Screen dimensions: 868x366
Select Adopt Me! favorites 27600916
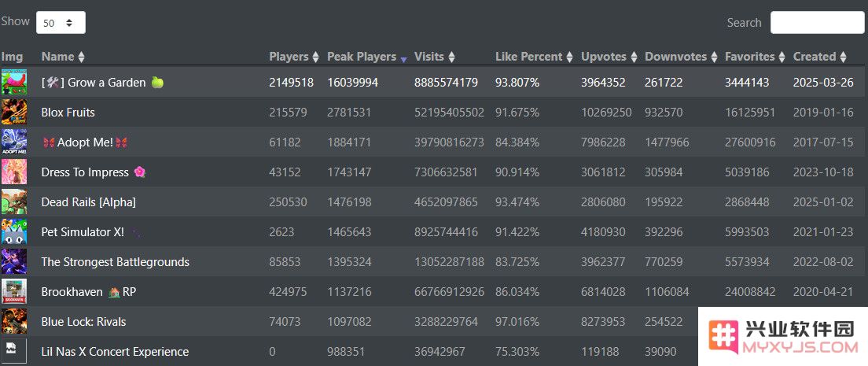751,142
